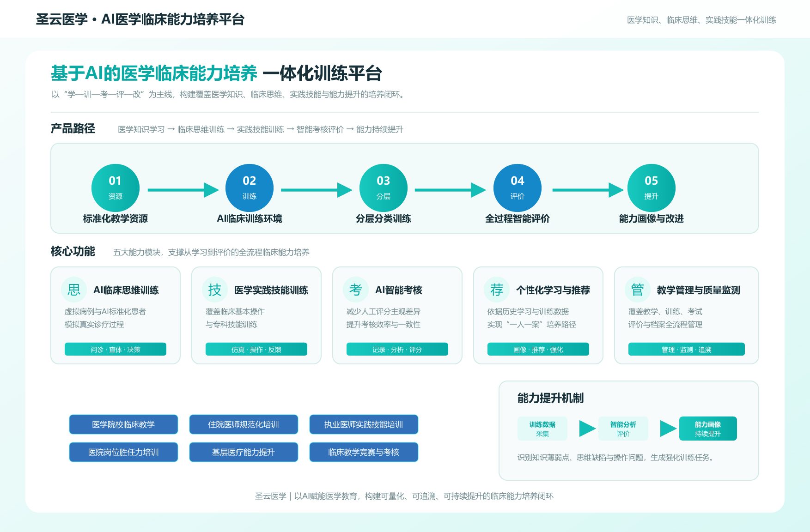
Task: Select the 02 训练 step circle
Action: [x=250, y=188]
